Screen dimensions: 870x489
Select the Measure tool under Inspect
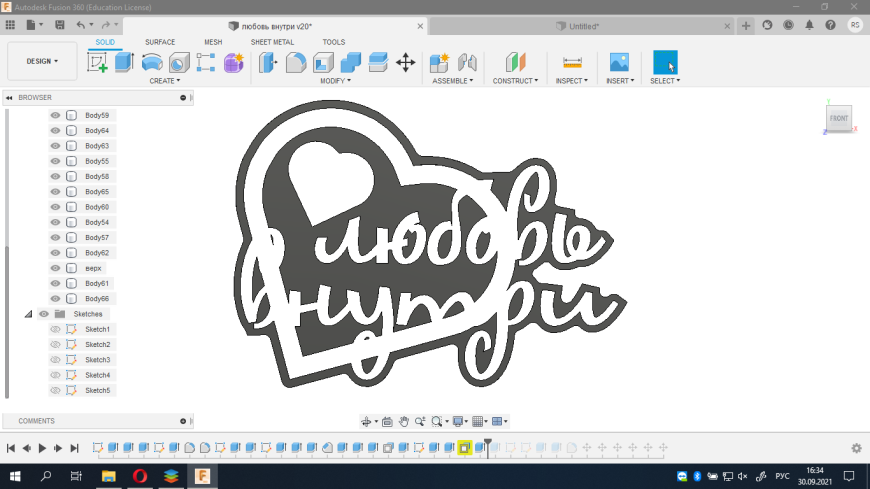click(x=572, y=63)
